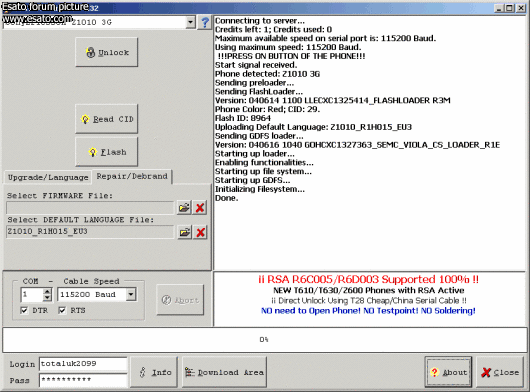Start flashing with the Flash button
Screen dimensions: 530x392
coord(106,152)
